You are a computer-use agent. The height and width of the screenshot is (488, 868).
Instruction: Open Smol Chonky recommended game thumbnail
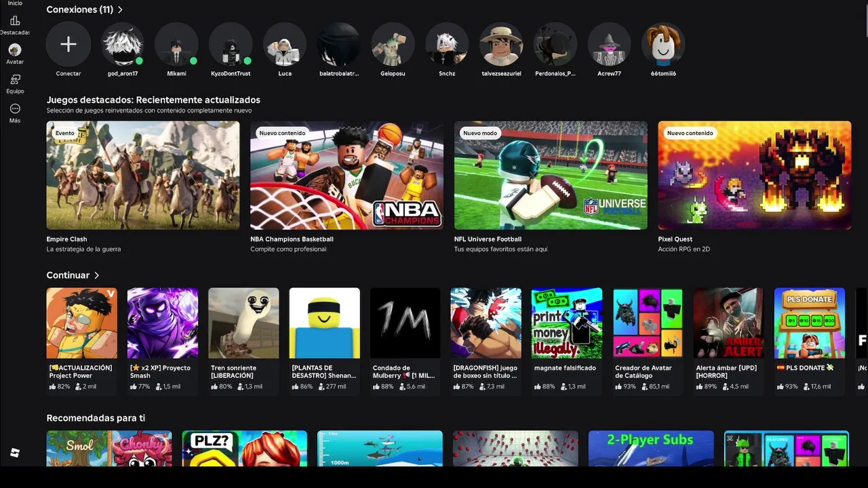tap(109, 449)
